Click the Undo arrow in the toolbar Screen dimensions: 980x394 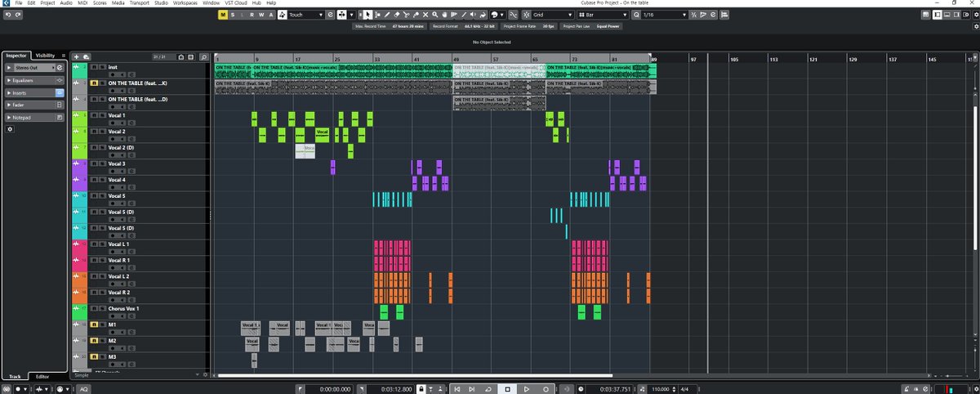point(8,15)
